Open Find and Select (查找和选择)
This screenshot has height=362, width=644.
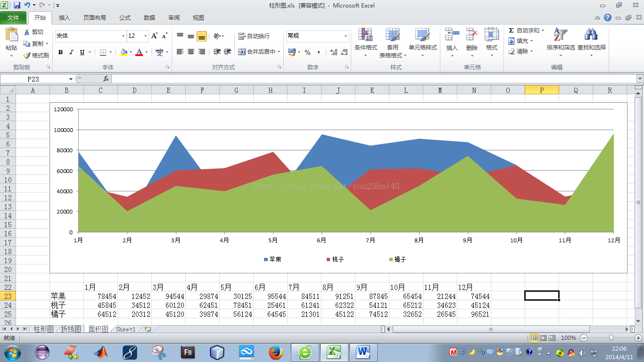click(x=591, y=42)
